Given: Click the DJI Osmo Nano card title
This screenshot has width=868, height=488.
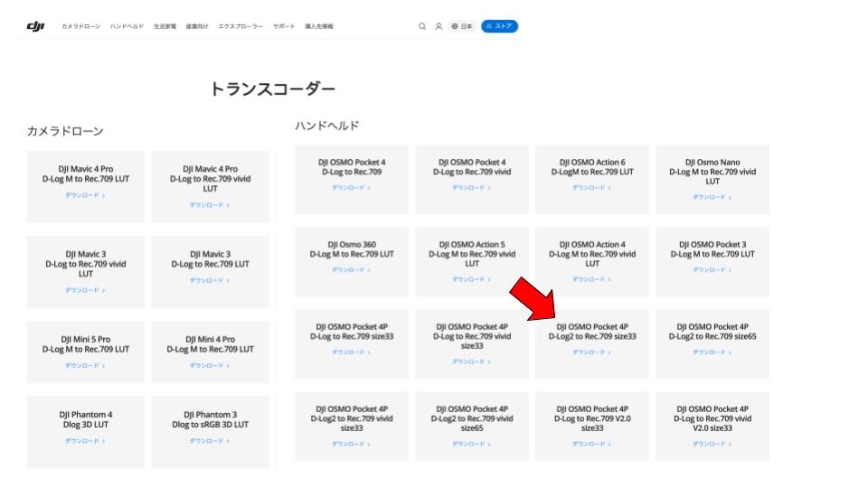Looking at the screenshot, I should 712,172.
